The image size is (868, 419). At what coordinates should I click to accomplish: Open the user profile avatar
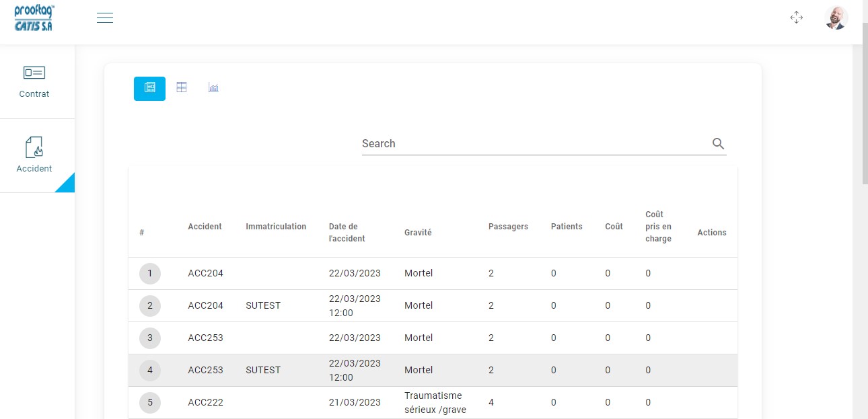(x=836, y=18)
